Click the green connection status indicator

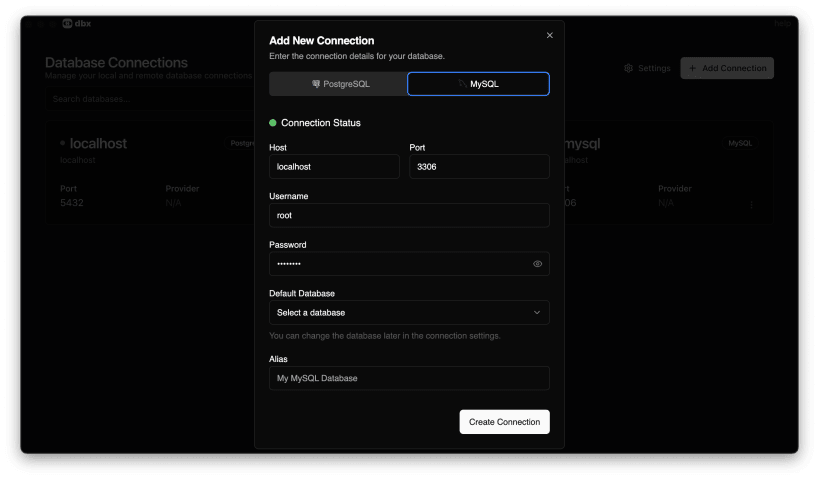click(x=273, y=123)
